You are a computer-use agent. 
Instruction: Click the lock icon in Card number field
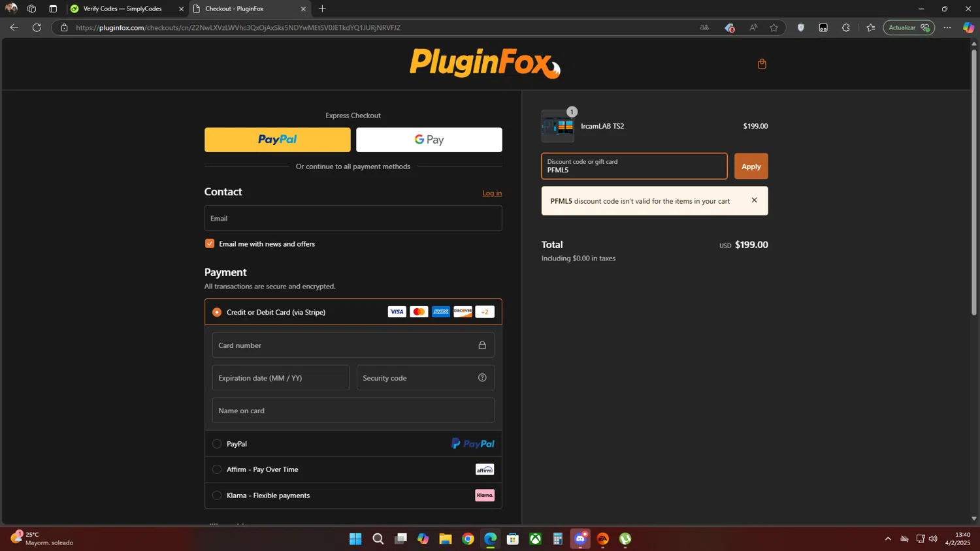[482, 345]
